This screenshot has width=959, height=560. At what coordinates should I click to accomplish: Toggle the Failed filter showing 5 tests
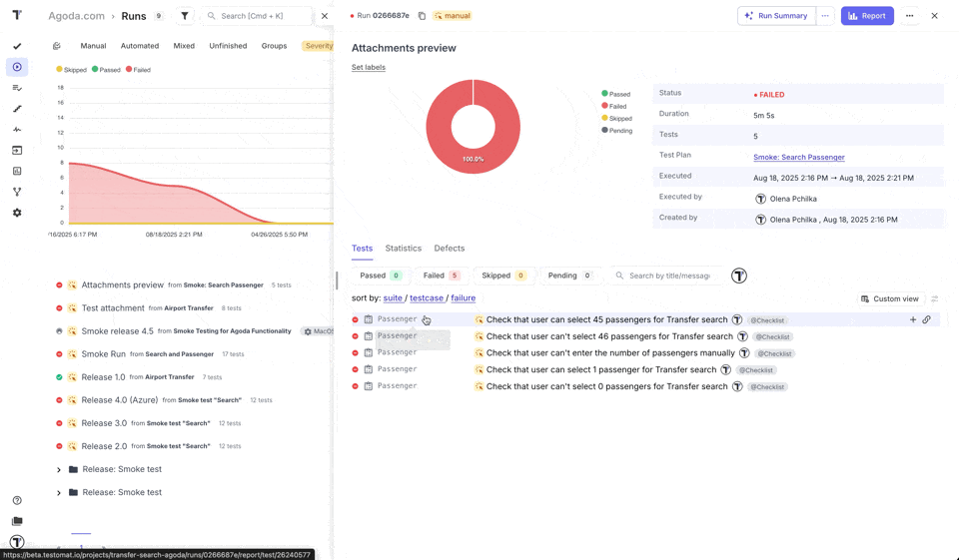pos(441,276)
